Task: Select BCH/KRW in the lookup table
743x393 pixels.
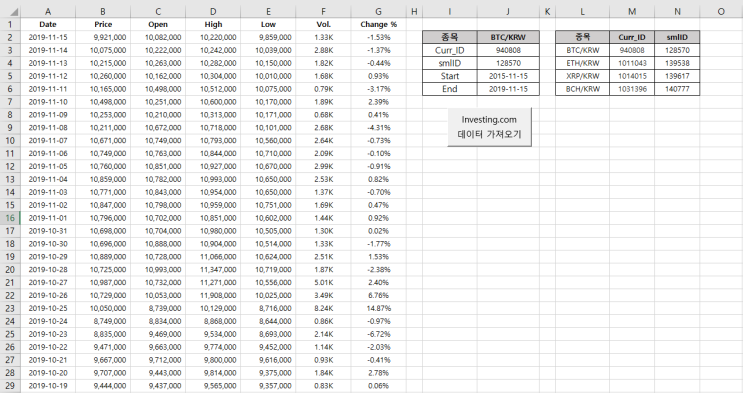Action: tap(582, 89)
